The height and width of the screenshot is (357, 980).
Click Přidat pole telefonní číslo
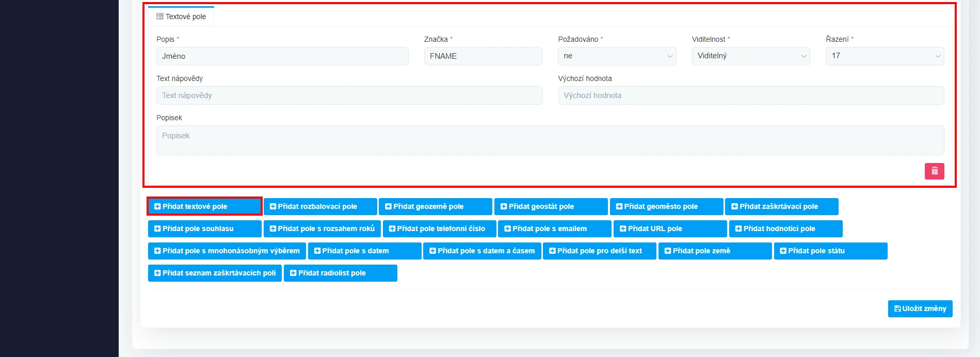coord(439,229)
